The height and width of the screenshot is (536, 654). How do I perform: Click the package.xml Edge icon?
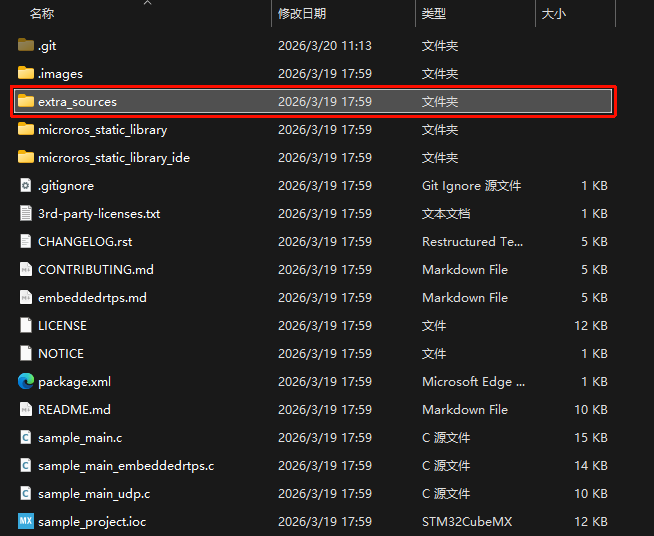click(x=26, y=381)
